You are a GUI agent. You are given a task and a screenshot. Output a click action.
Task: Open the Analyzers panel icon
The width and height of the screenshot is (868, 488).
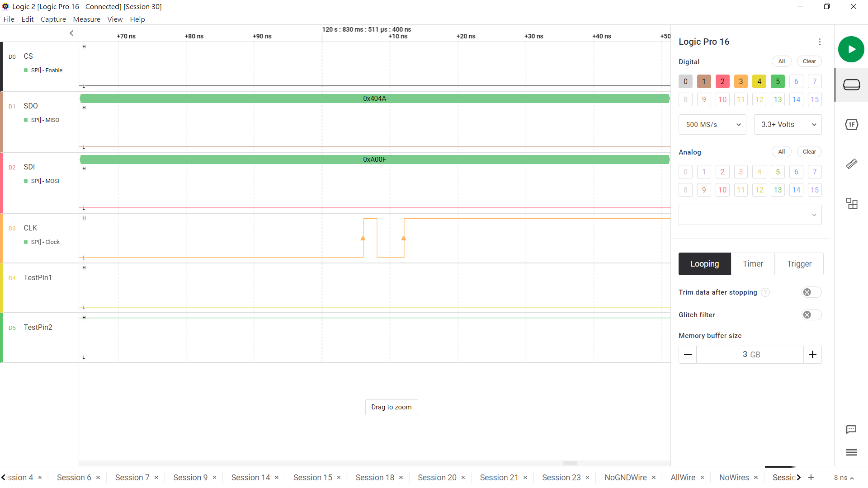(851, 124)
